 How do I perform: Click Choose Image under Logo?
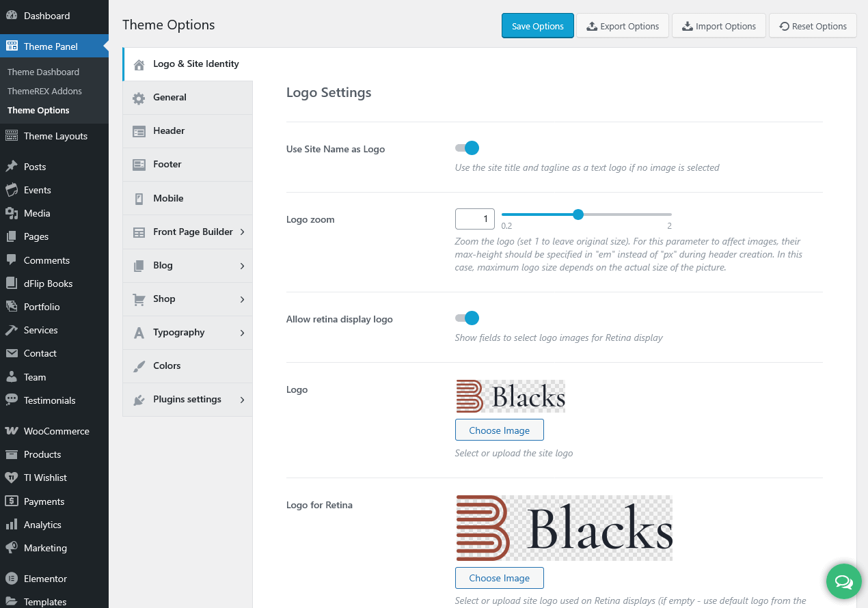tap(500, 430)
